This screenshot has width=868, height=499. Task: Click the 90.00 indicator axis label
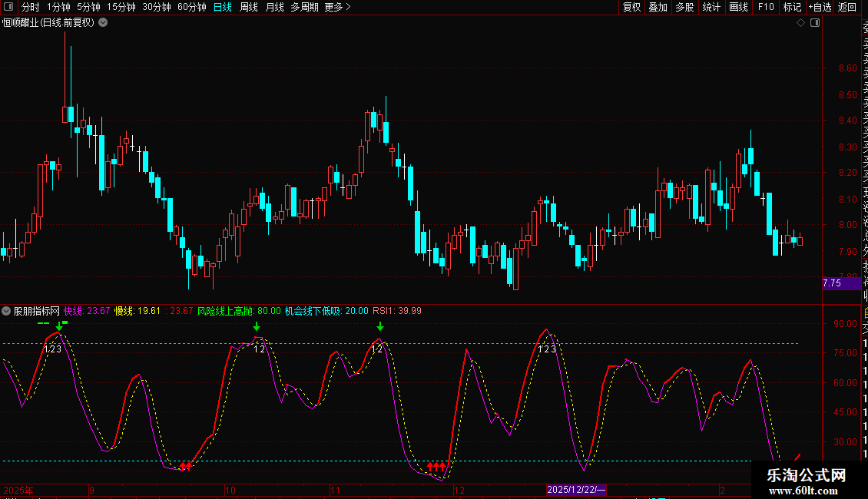pyautogui.click(x=845, y=324)
